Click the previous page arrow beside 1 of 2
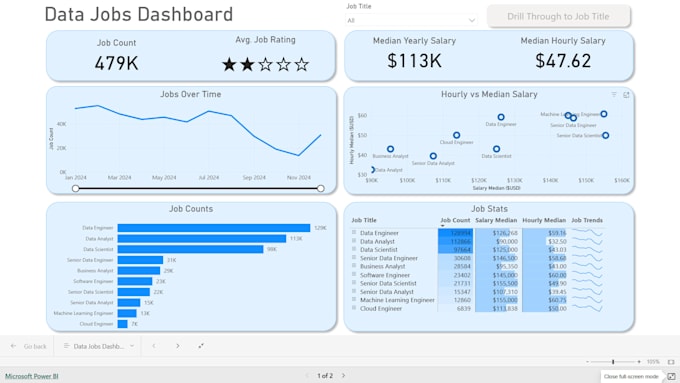 coord(307,376)
